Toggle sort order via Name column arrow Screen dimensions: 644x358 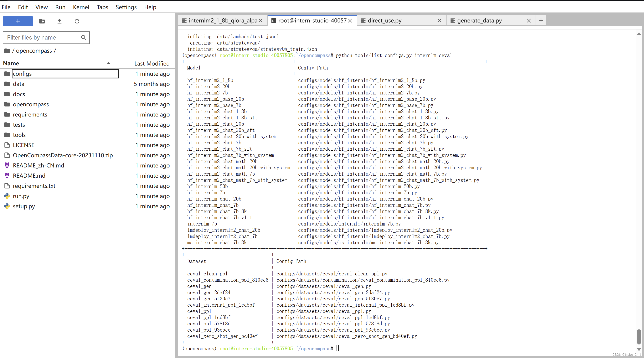pos(108,63)
